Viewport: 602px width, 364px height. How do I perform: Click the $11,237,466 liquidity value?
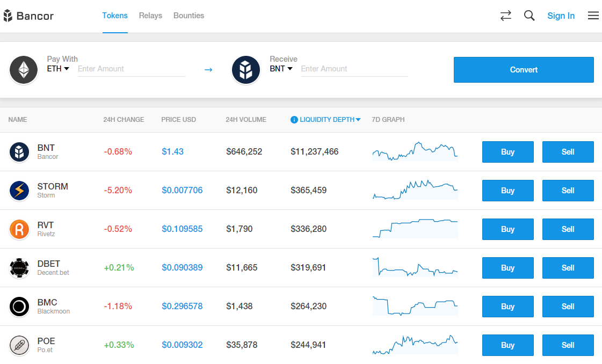click(315, 151)
